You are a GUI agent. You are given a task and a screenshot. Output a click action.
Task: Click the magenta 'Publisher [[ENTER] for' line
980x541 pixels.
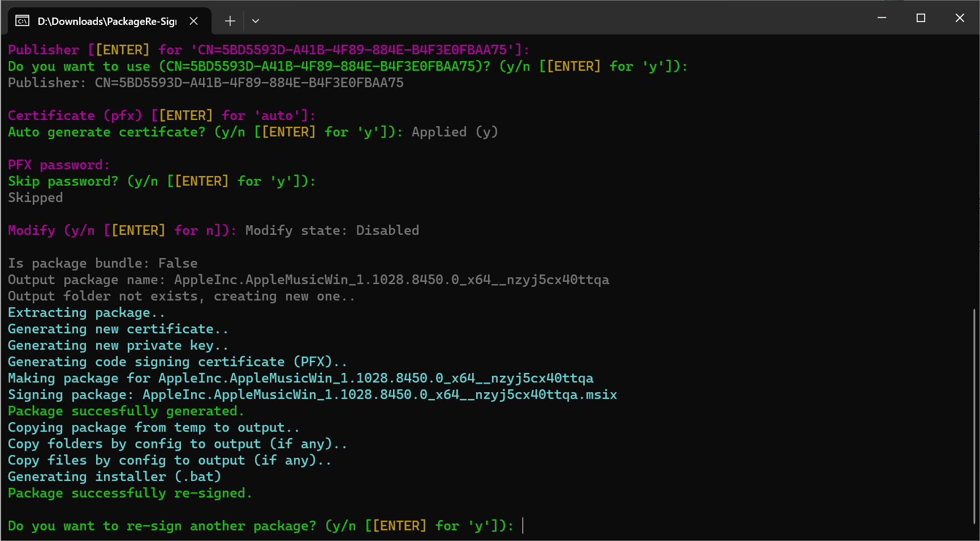(268, 50)
